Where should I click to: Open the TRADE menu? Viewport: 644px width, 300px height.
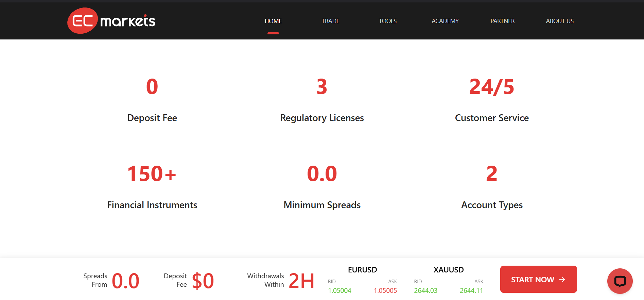[330, 21]
